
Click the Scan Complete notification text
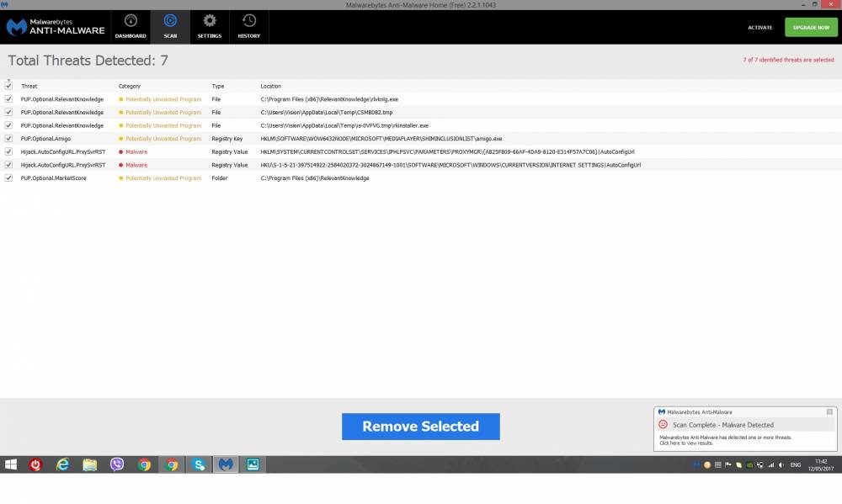(722, 425)
